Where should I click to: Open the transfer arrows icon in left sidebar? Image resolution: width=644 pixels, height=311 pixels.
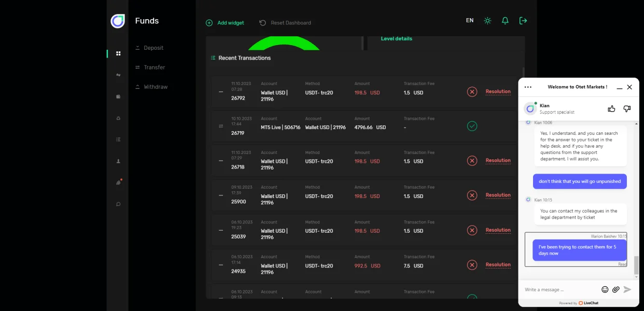[118, 75]
